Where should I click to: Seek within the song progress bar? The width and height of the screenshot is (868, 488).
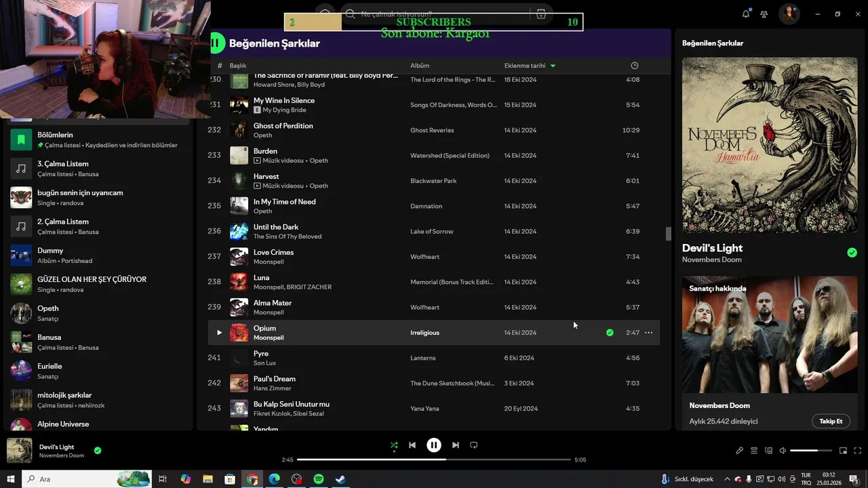pyautogui.click(x=434, y=460)
